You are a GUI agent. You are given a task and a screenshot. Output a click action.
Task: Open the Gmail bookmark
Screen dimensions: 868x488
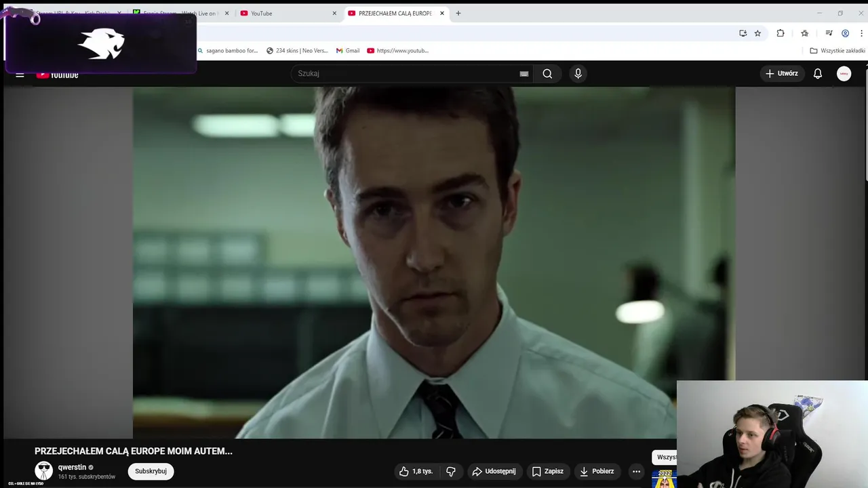coord(348,51)
